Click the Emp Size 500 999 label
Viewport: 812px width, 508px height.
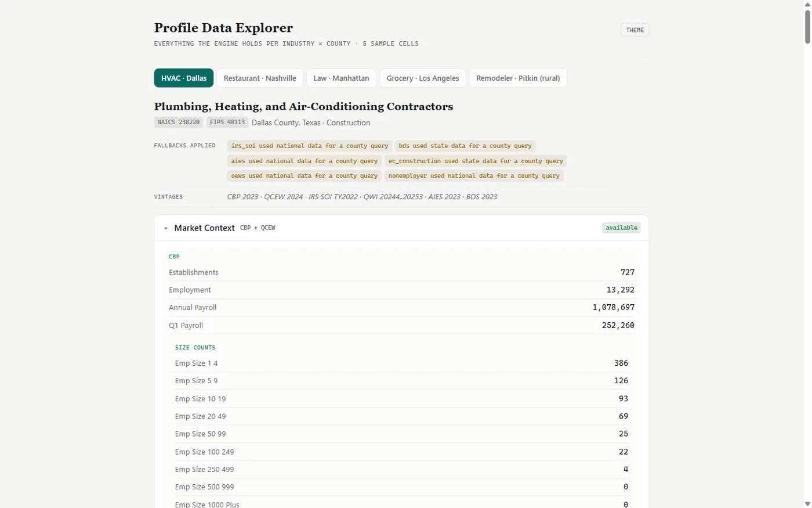click(x=204, y=487)
